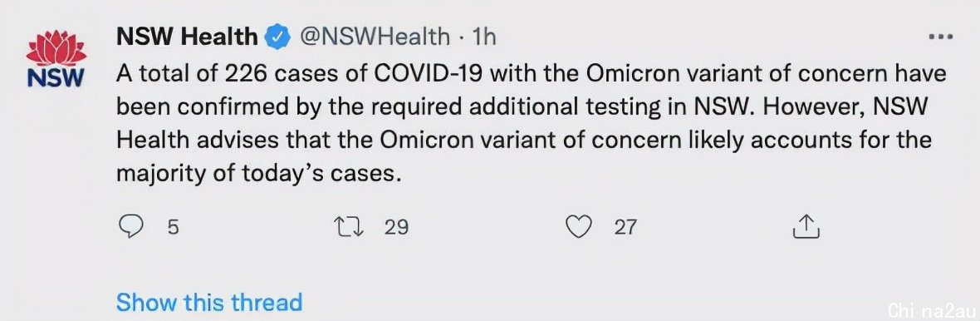Screen dimensions: 980x321
Task: Open the NSW Health display name
Action: 187,37
